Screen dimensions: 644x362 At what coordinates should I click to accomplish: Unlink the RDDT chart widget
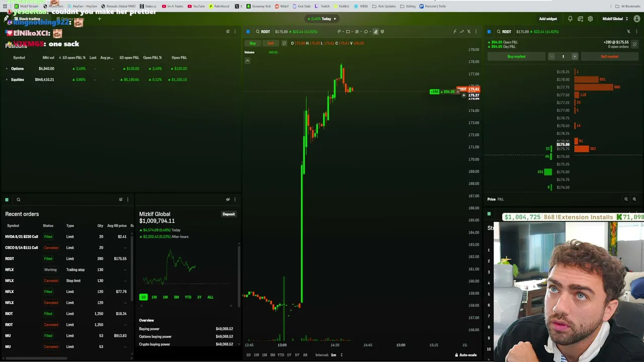(x=469, y=32)
